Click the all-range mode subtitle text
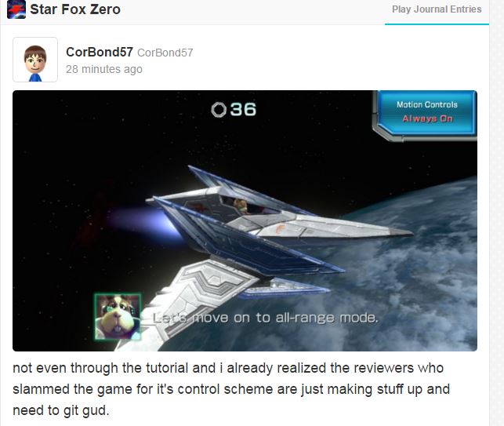 [265, 318]
